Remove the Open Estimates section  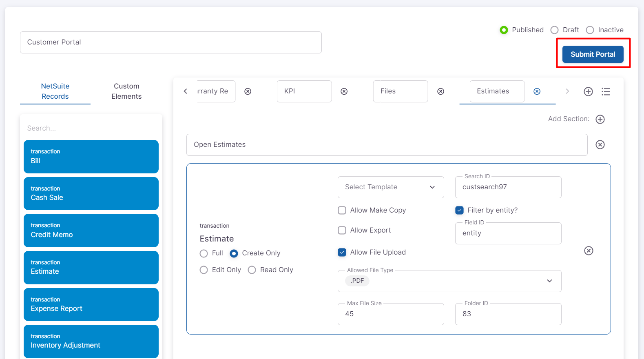click(600, 145)
